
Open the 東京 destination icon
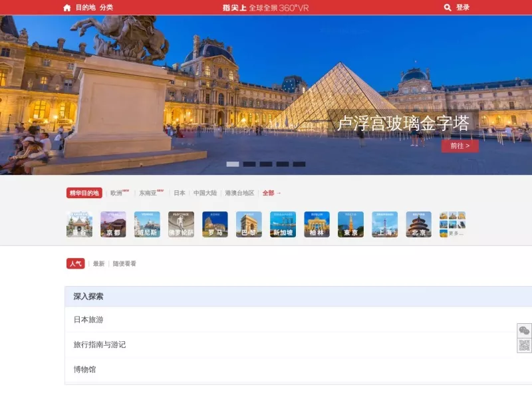tap(351, 224)
